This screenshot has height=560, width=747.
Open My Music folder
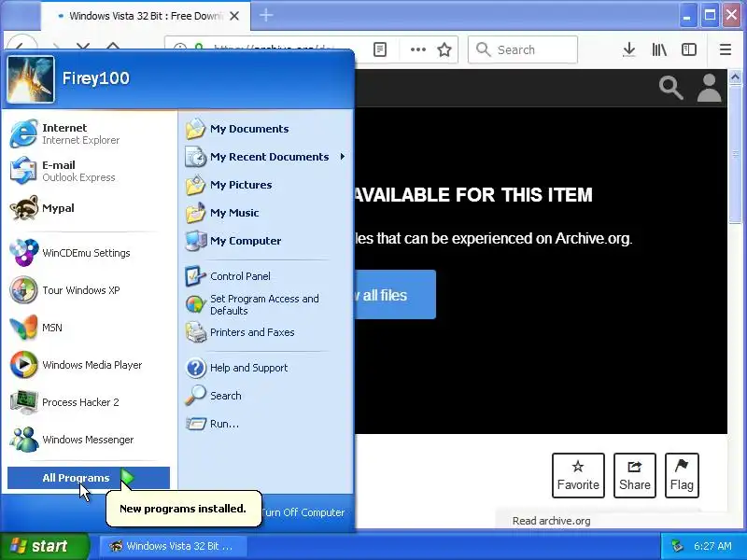[x=266, y=213]
